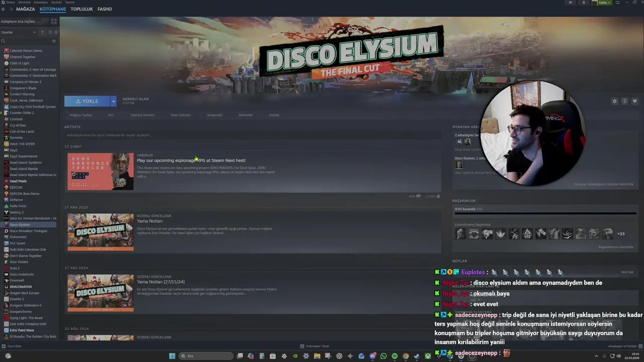Open the Puan Dükkânı link
This screenshot has width=644, height=362.
(x=180, y=115)
